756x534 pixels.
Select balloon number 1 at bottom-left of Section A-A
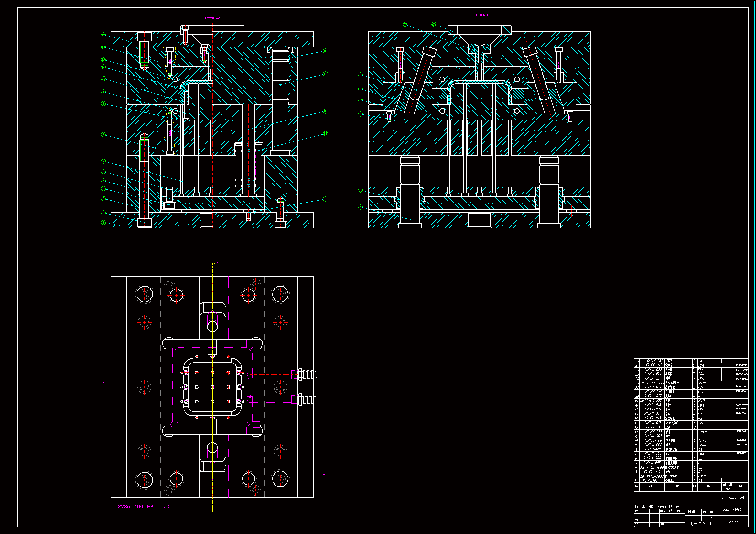pos(103,222)
